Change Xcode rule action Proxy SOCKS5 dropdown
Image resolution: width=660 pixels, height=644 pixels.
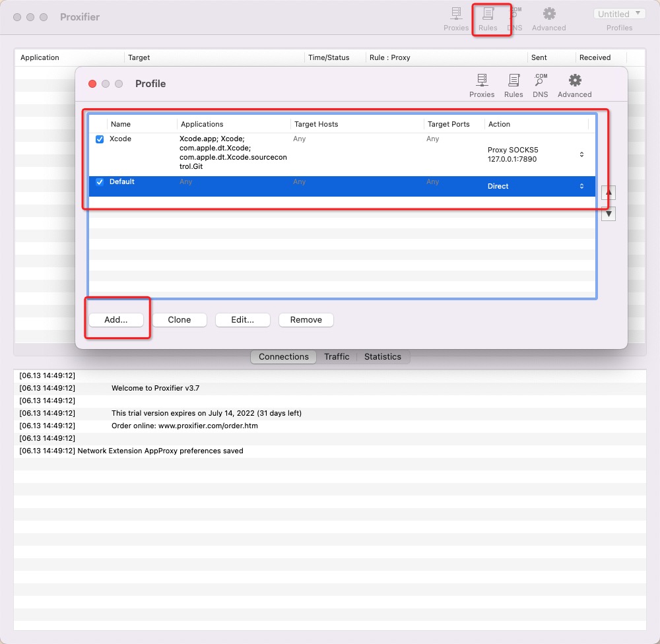(x=581, y=154)
